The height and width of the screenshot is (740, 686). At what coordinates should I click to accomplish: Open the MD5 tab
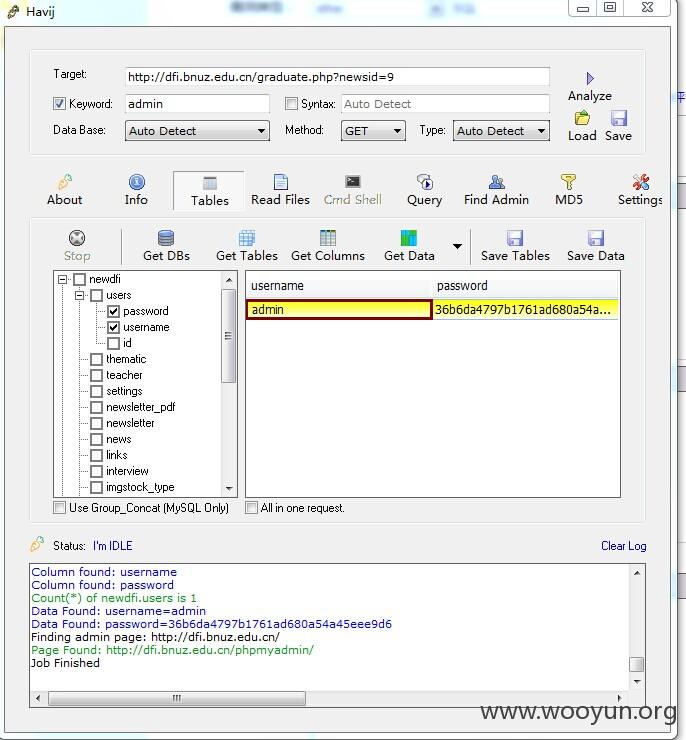point(569,191)
